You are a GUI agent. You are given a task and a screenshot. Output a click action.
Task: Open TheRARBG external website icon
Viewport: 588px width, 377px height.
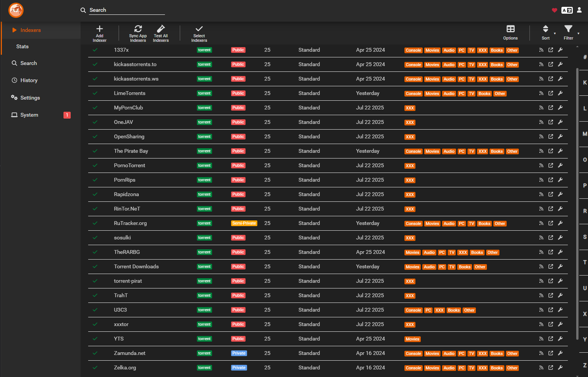[551, 252]
